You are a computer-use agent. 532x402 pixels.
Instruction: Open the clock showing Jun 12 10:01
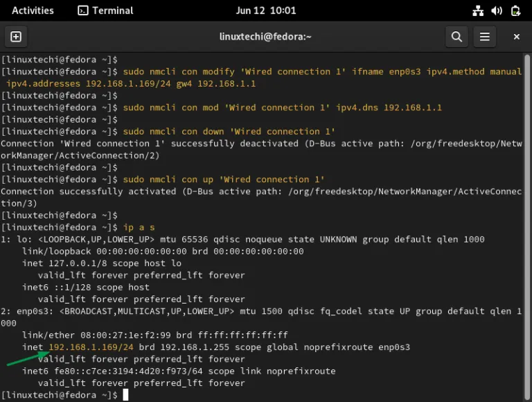[x=266, y=10]
